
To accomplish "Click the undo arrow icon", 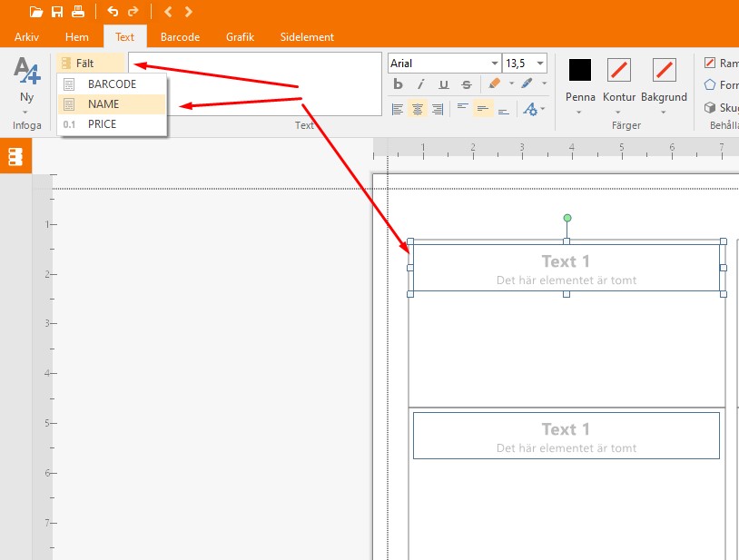I will click(x=113, y=12).
